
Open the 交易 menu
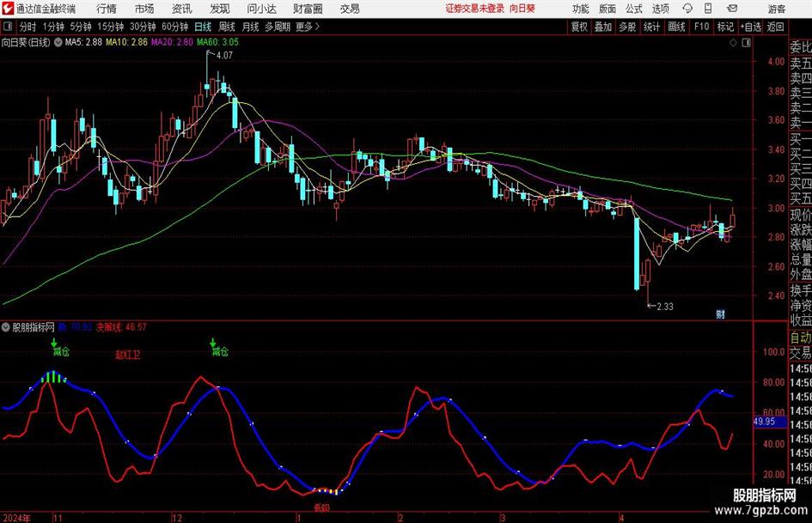(x=350, y=9)
